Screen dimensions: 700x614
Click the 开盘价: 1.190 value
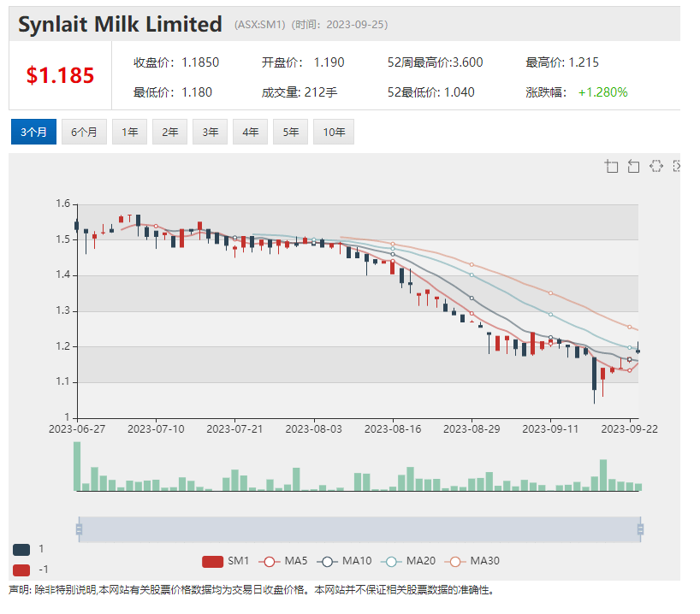pos(303,62)
